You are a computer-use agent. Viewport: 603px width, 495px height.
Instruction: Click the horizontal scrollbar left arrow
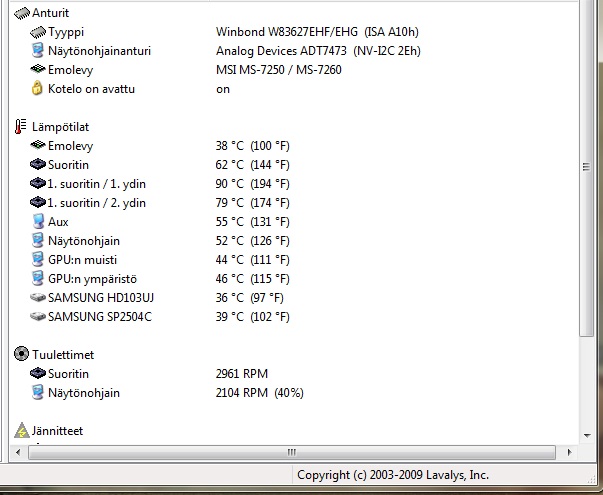pyautogui.click(x=18, y=452)
